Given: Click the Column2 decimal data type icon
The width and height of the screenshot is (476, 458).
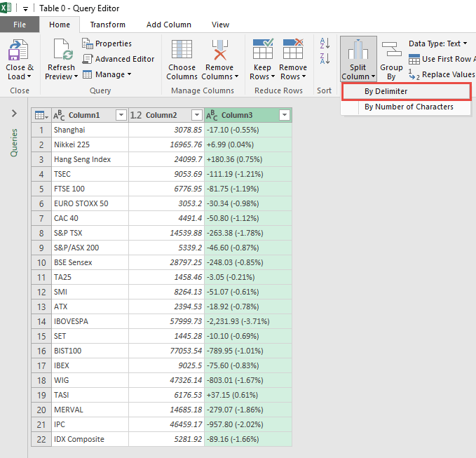Looking at the screenshot, I should click(136, 116).
